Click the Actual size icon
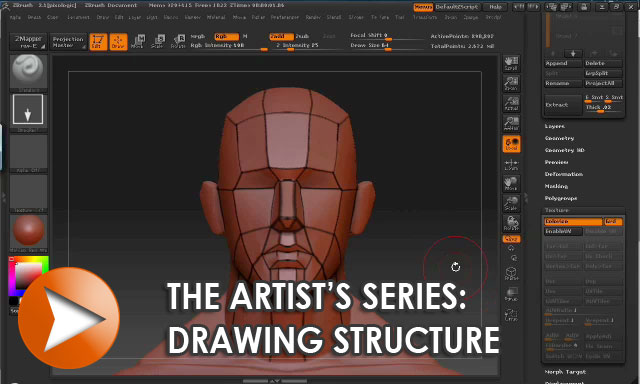The width and height of the screenshot is (640, 384). click(x=511, y=103)
